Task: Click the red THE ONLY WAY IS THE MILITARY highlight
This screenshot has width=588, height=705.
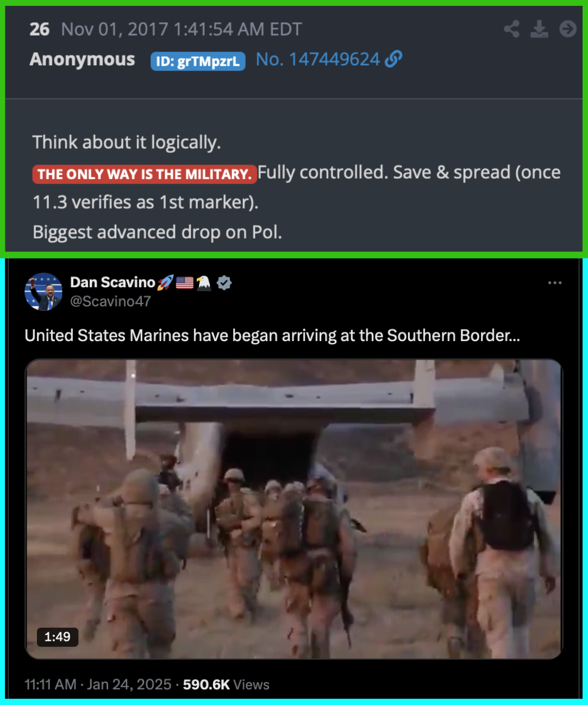Action: point(145,174)
